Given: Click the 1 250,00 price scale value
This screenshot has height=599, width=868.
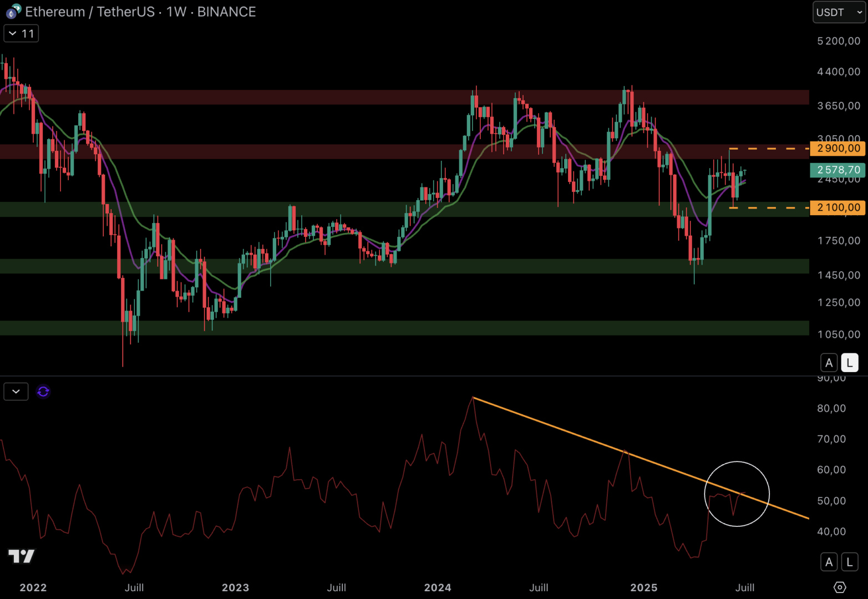Looking at the screenshot, I should pos(839,302).
